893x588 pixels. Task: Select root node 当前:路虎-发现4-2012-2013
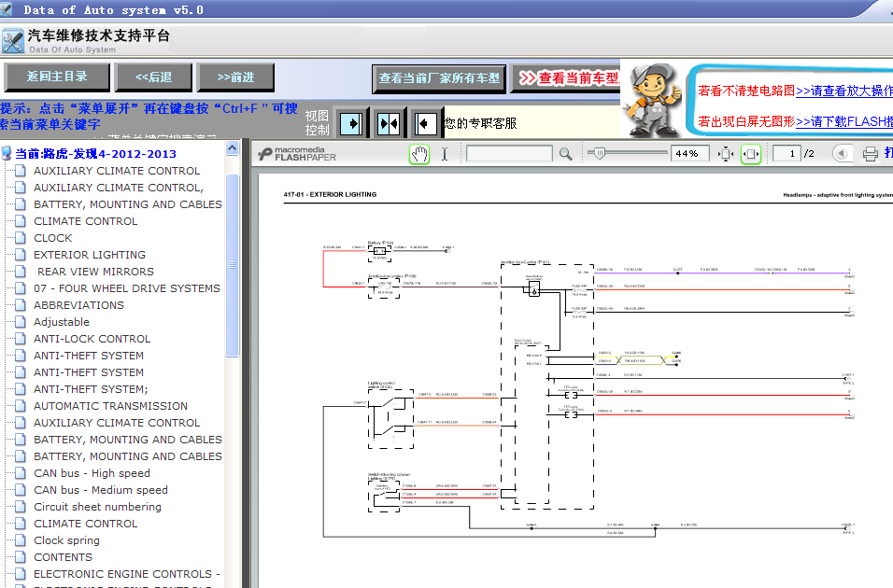[x=95, y=154]
